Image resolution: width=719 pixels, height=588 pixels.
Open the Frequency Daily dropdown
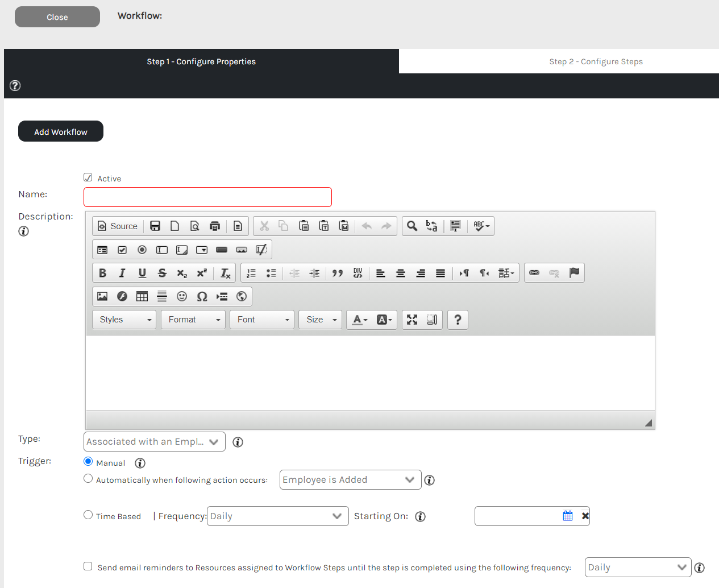(x=278, y=516)
